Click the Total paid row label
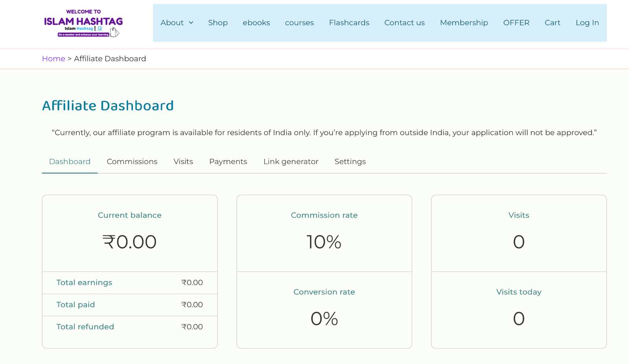The height and width of the screenshot is (364, 629). [x=75, y=305]
